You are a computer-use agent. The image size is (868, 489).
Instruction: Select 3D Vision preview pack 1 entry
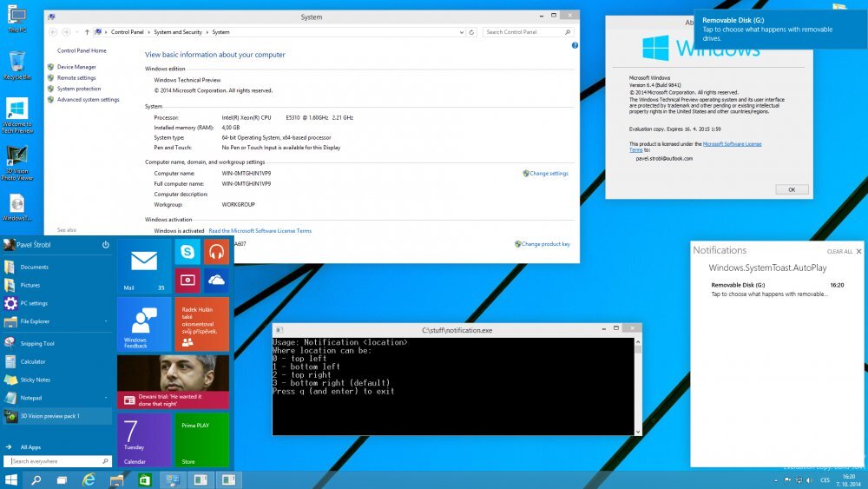point(57,416)
